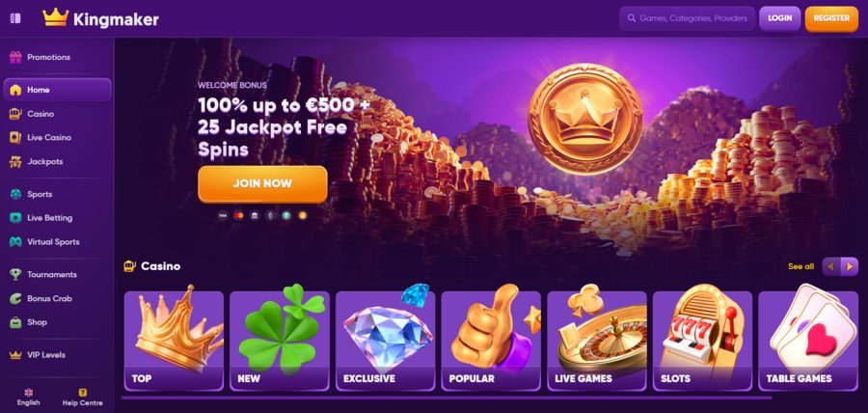Open Promotions via the gift icon
This screenshot has width=868, height=413.
click(x=15, y=57)
